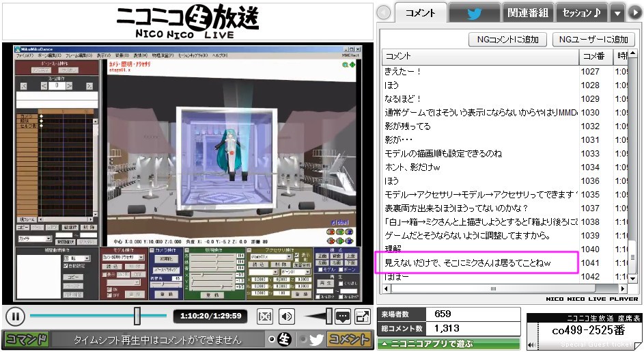The width and height of the screenshot is (644, 352).
Task: Go to previous frame in MMD
Action: click(44, 86)
